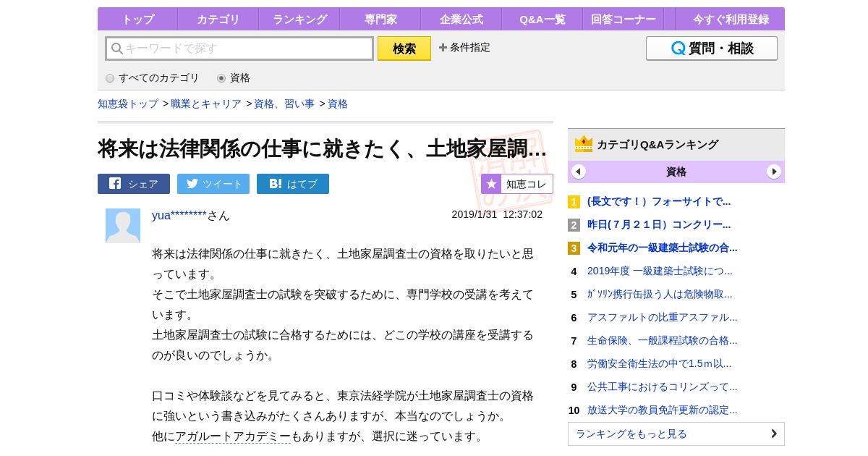Click the yellow 検索 button

[404, 48]
